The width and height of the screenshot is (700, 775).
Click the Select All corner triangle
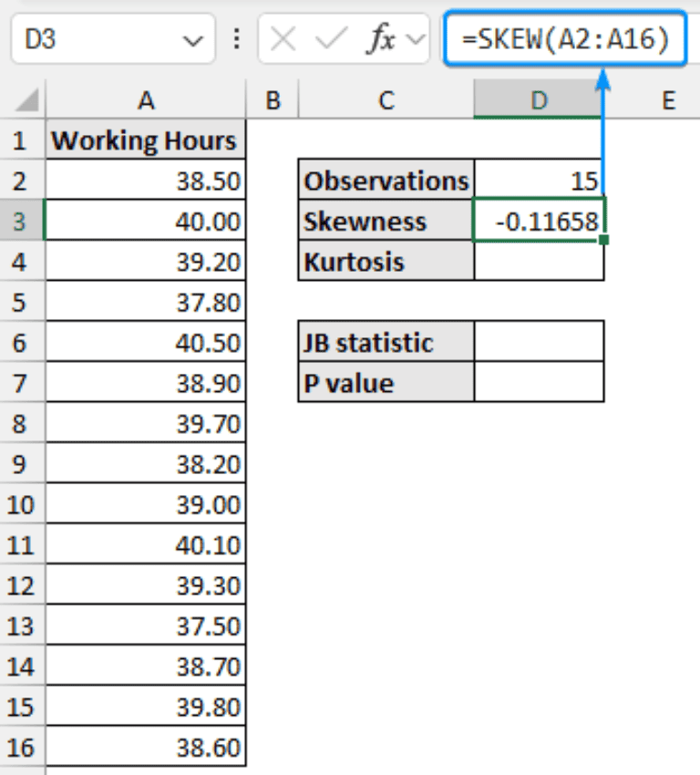[27, 101]
